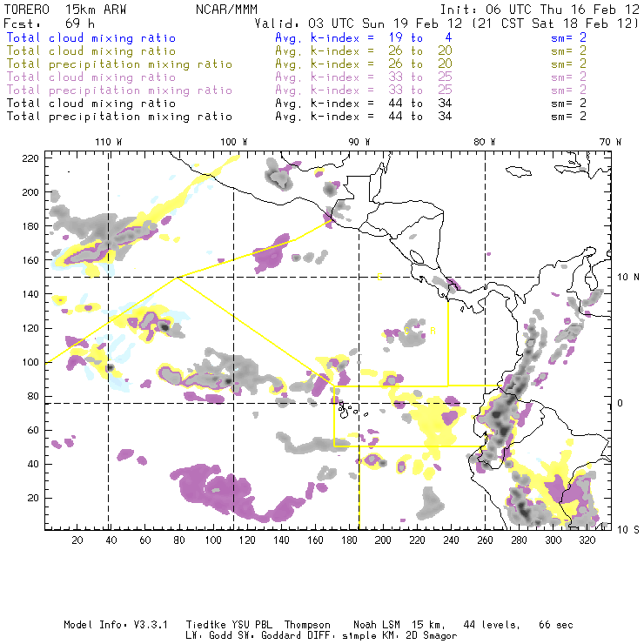
Task: Click the '260' tick label on the x-axis
Action: click(x=485, y=540)
